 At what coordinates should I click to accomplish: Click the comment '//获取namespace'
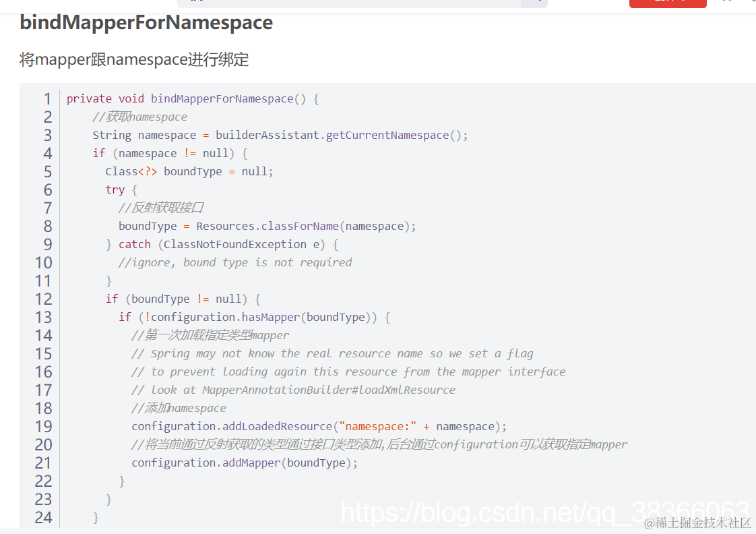click(x=140, y=117)
